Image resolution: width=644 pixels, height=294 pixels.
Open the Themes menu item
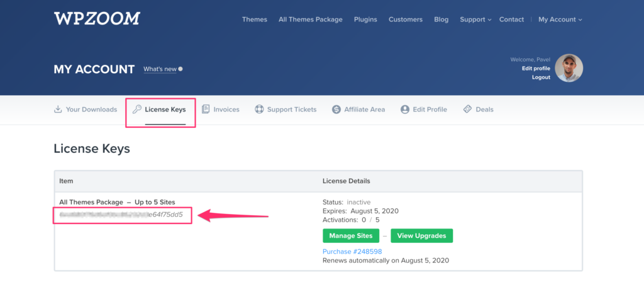click(x=254, y=20)
